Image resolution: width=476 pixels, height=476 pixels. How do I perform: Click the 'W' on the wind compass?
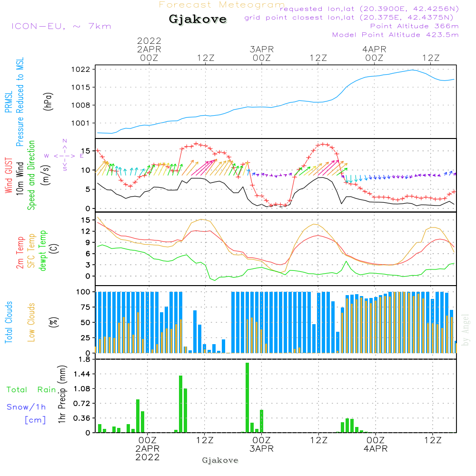click(47, 156)
